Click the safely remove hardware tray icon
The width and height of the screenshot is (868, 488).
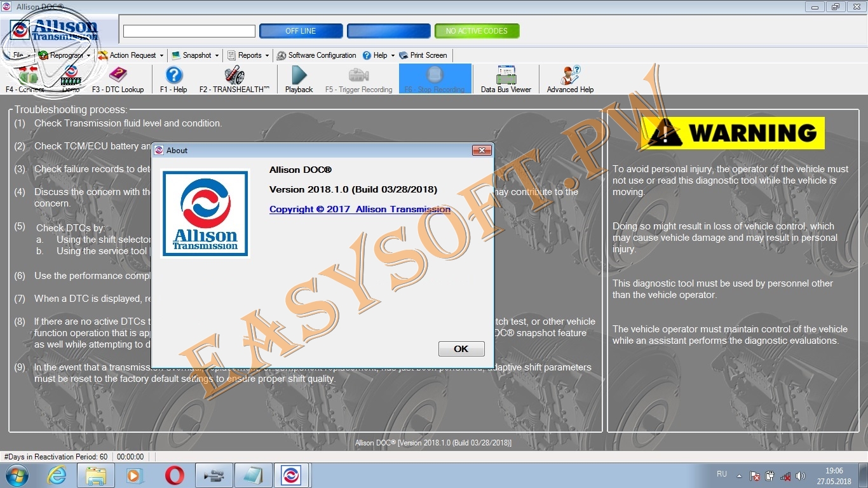click(x=770, y=475)
